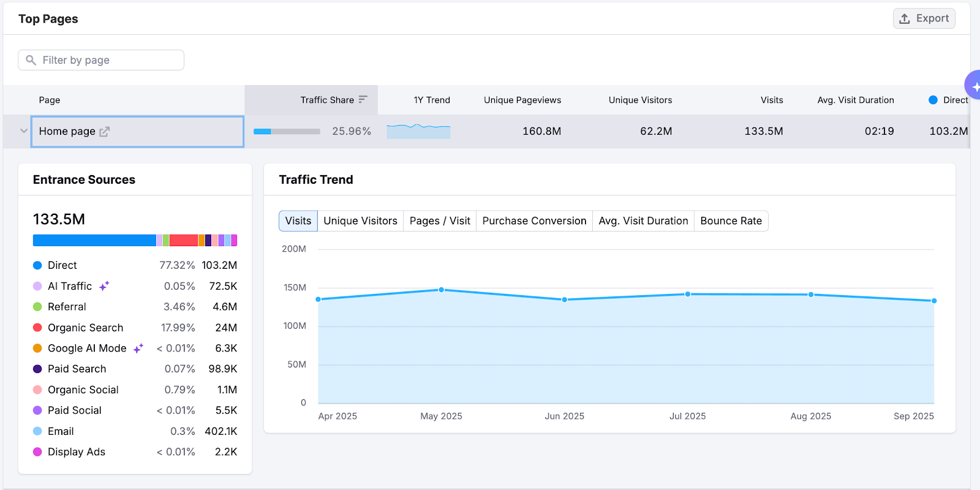980x490 pixels.
Task: Select the Pages / Visit tab
Action: tap(440, 221)
